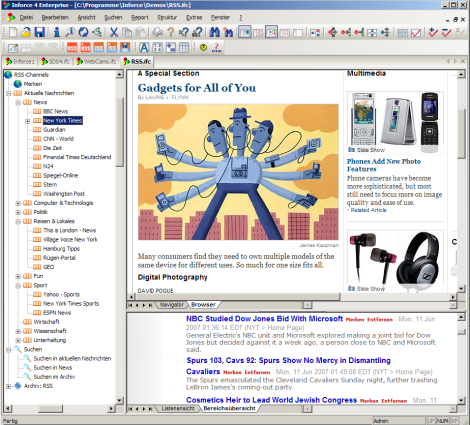Print using the printer icon
470x425 pixels.
tap(157, 32)
